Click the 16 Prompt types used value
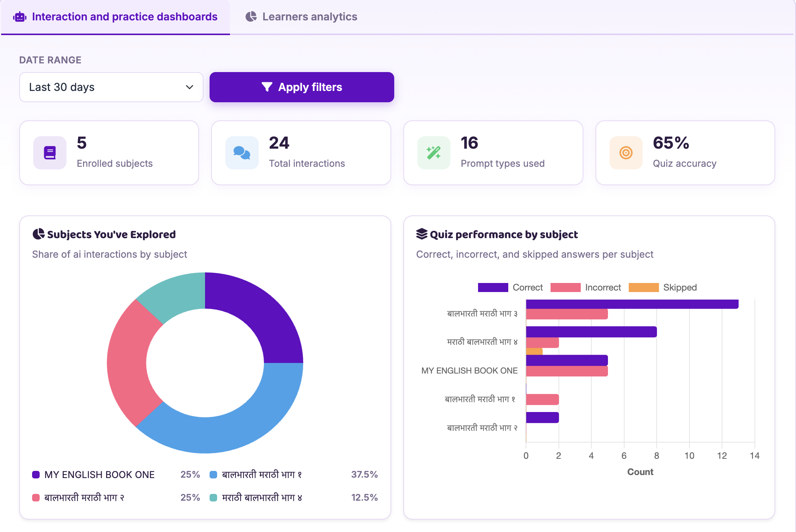796x532 pixels. 469,143
